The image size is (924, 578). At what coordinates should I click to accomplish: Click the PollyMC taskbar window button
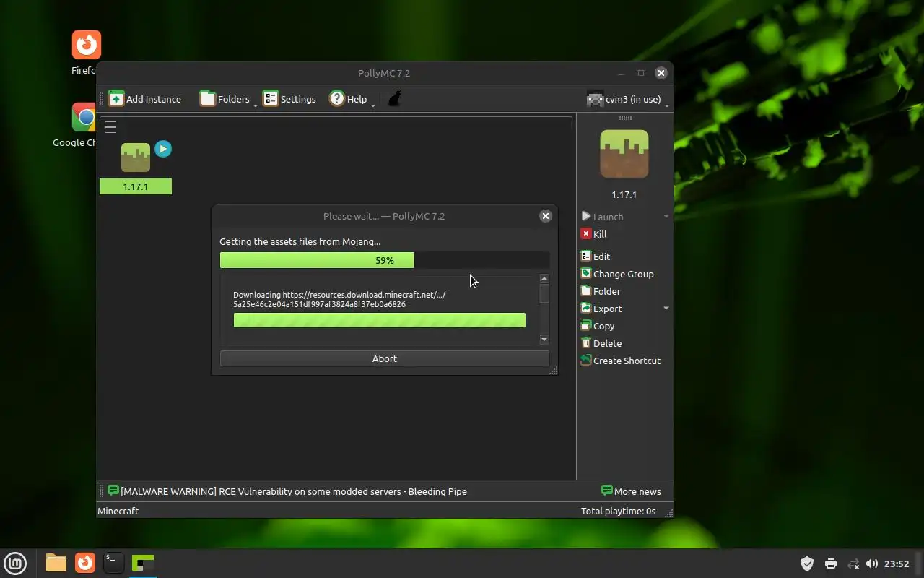pyautogui.click(x=143, y=563)
